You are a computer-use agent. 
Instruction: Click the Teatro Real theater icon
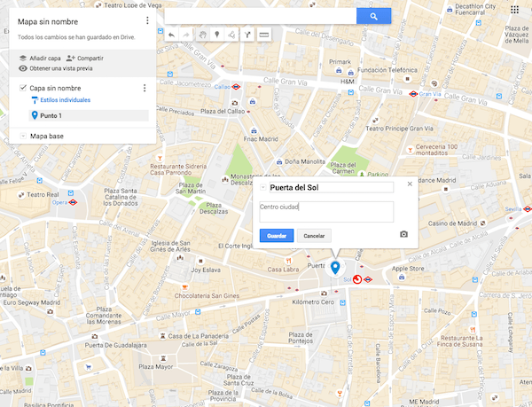click(x=21, y=195)
